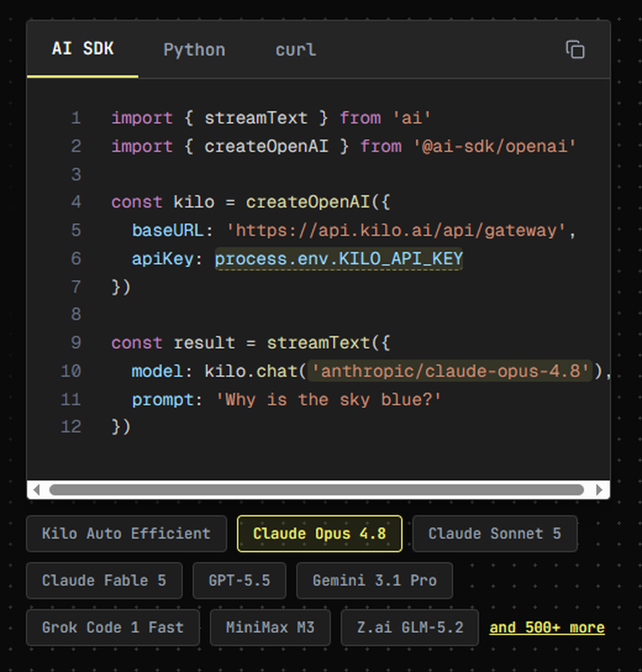This screenshot has height=672, width=642.
Task: Open the 'and 500+ more' link
Action: [x=547, y=628]
